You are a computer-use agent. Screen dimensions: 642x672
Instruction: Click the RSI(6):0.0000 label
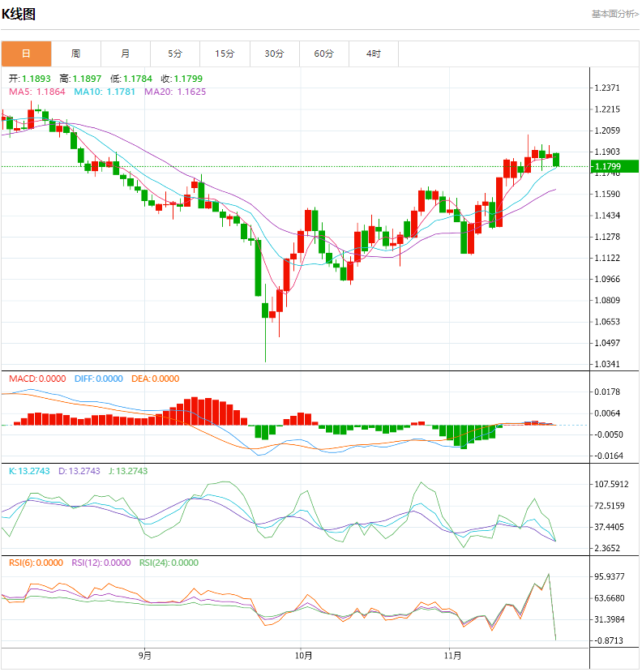36,563
